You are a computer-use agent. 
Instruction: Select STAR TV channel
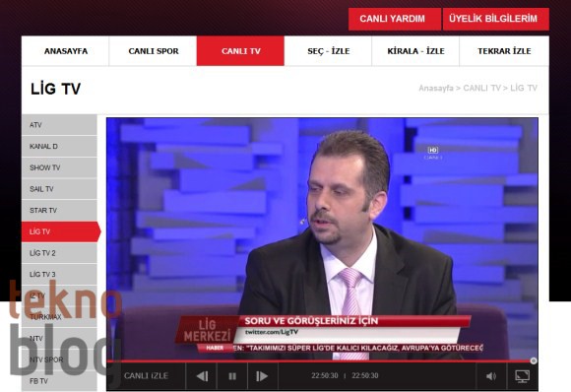coord(59,210)
